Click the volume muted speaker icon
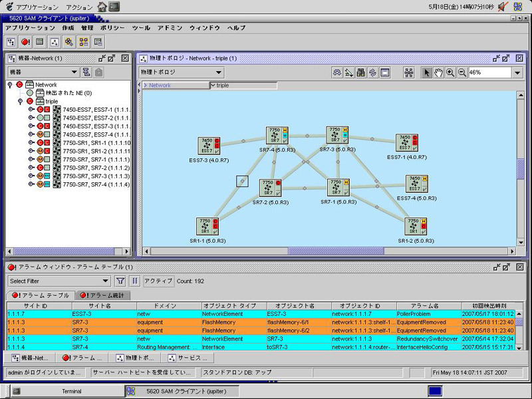 503,7
